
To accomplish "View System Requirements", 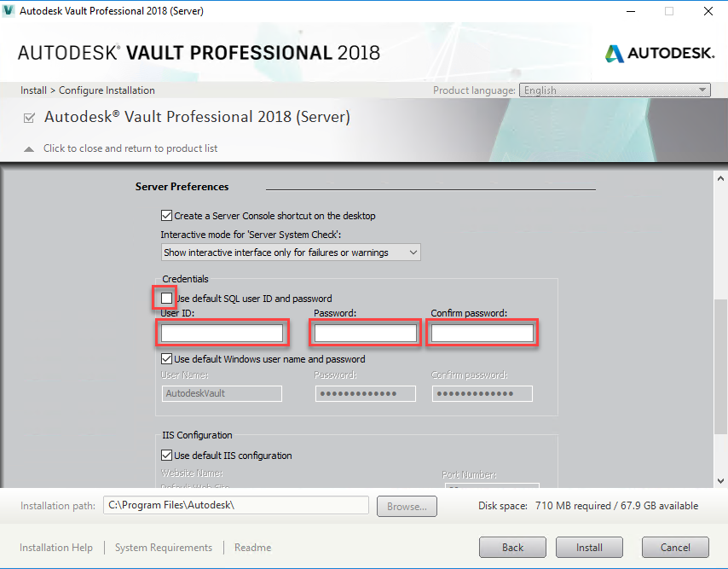I will [x=162, y=547].
